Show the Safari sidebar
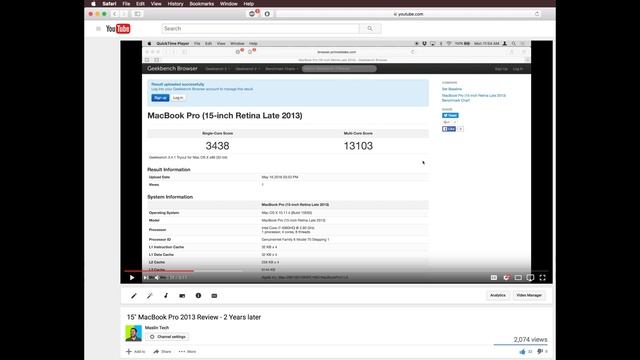Viewport: 640px width, 360px height. tap(138, 14)
